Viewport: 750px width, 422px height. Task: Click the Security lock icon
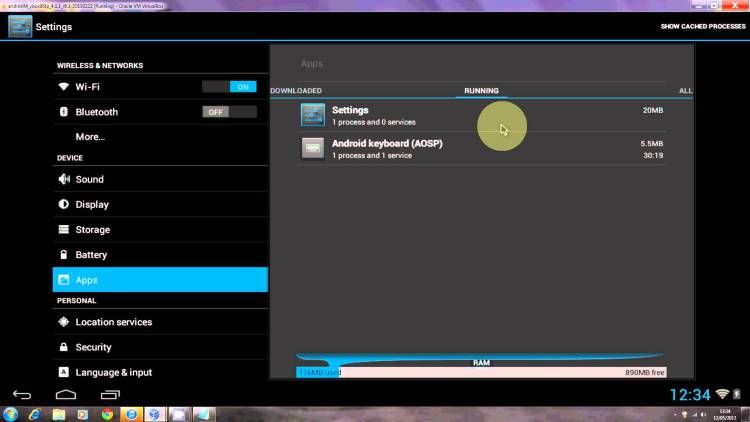point(64,347)
